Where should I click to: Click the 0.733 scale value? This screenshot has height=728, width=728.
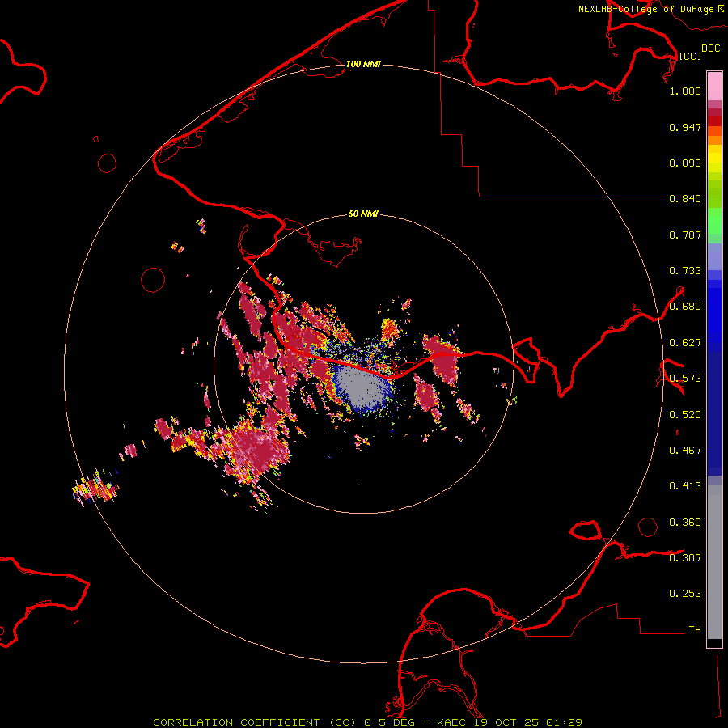(x=685, y=271)
